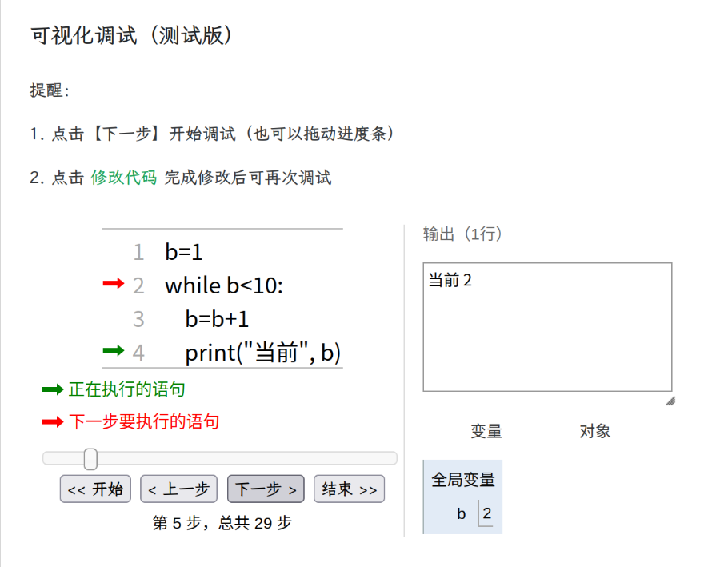Jump to end with 结束 button
Image resolution: width=728 pixels, height=567 pixels.
click(x=349, y=489)
